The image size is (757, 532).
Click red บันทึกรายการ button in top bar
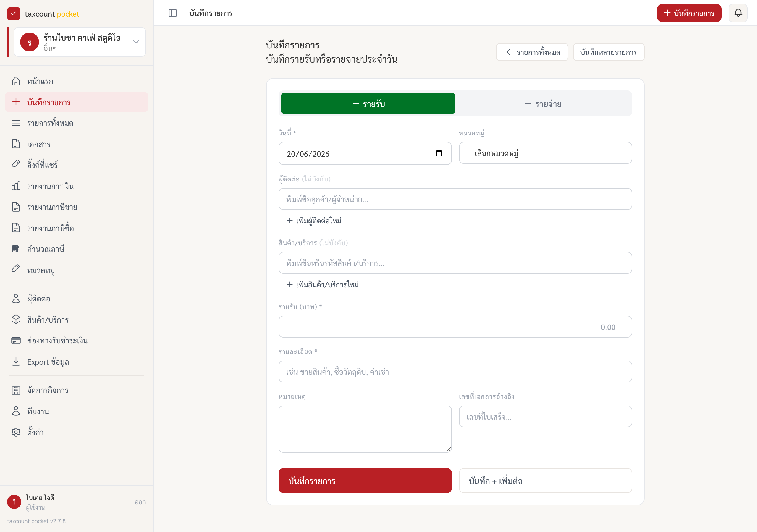[x=689, y=13]
